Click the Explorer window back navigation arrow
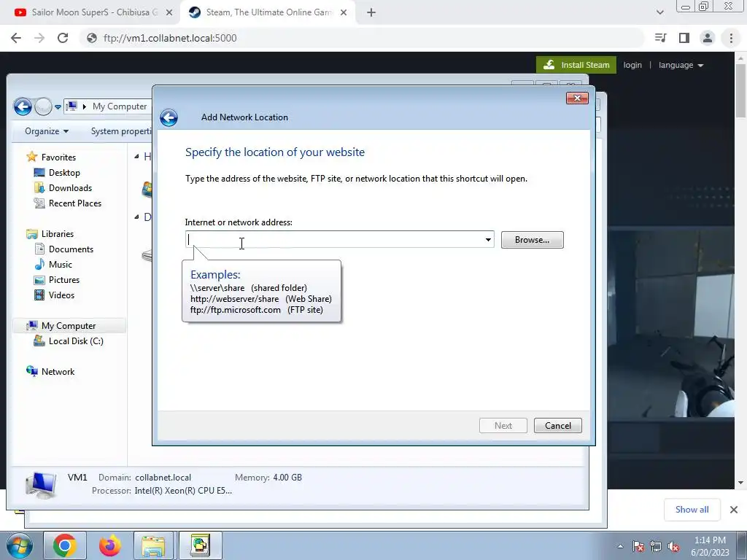This screenshot has width=747, height=560. click(x=23, y=106)
